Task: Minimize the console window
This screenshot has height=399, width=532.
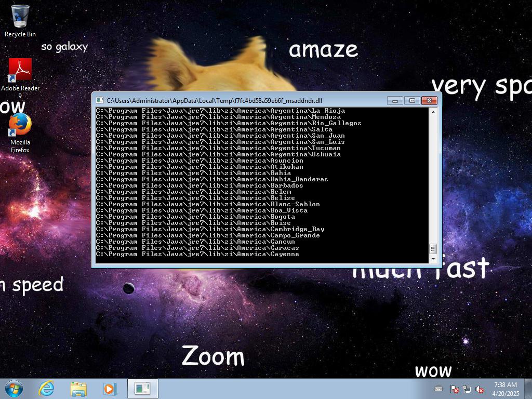Action: click(395, 100)
